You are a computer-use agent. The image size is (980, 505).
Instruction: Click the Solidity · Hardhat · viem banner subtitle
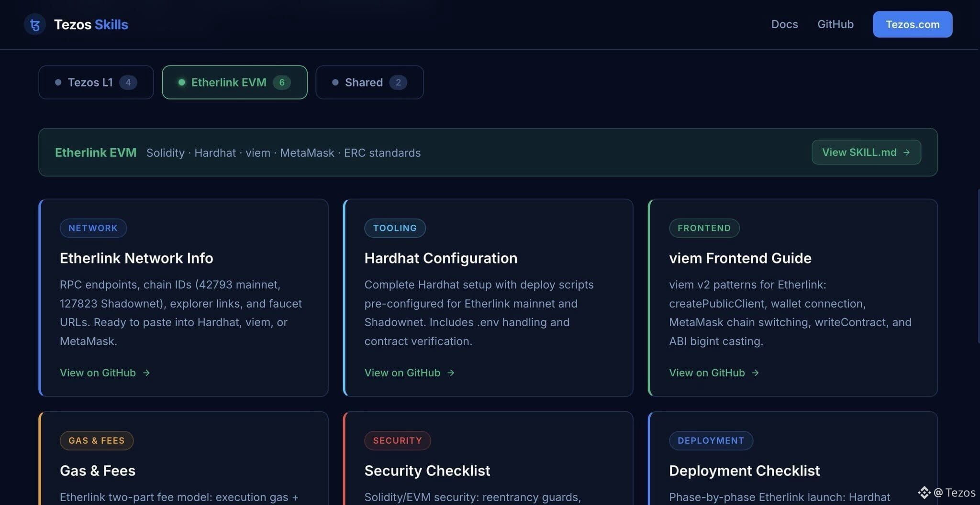283,153
